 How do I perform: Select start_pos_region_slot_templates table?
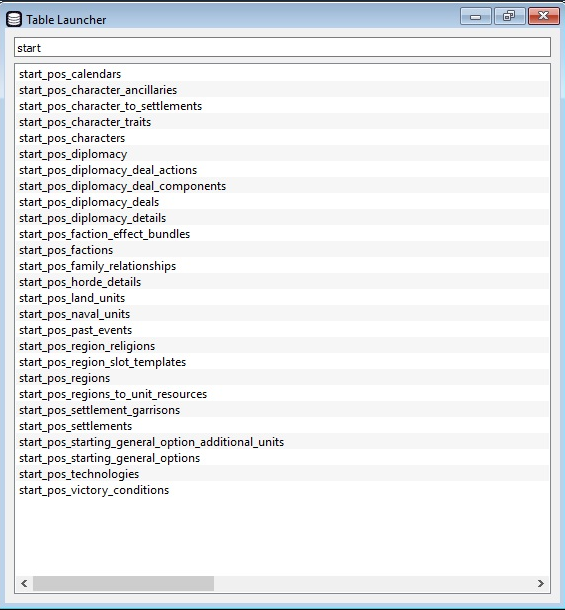click(x=282, y=361)
